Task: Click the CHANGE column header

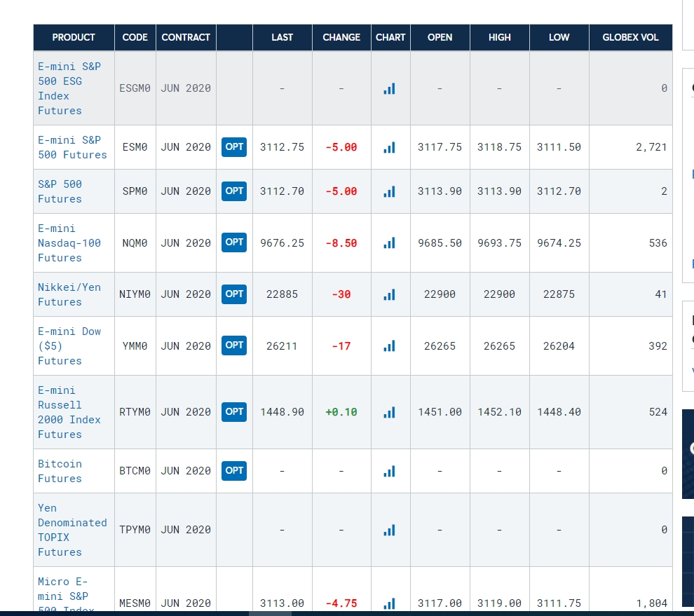Action: click(341, 38)
